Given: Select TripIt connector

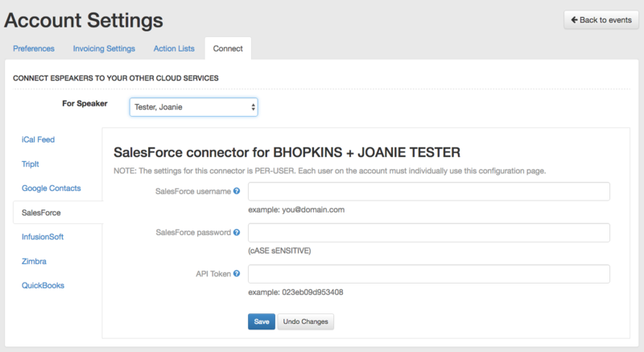Looking at the screenshot, I should coord(31,164).
